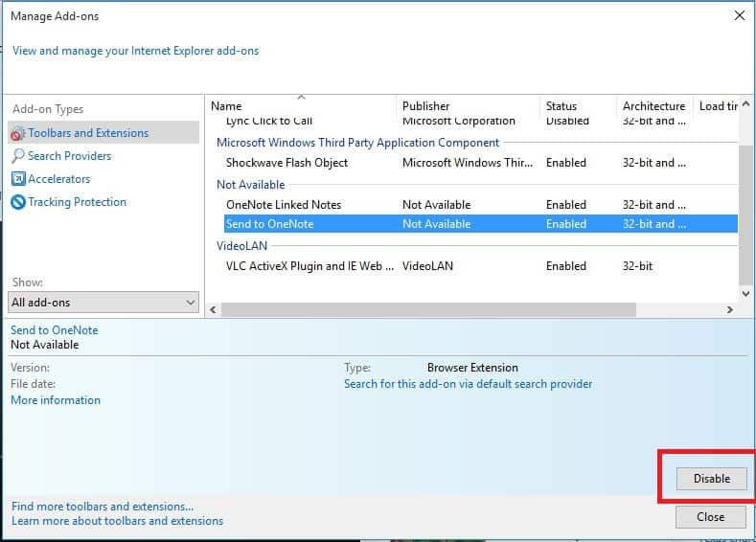Image resolution: width=756 pixels, height=542 pixels.
Task: Click the VideoLAN publisher cell
Action: [427, 266]
